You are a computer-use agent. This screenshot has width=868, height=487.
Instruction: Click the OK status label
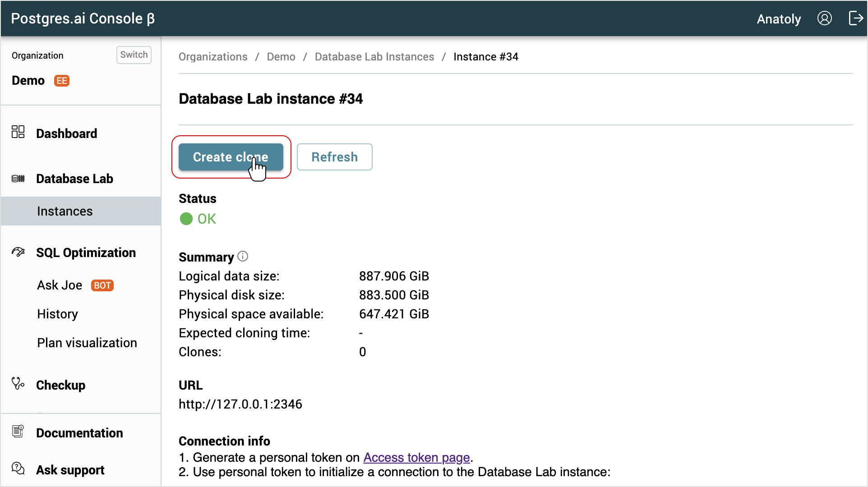(207, 219)
